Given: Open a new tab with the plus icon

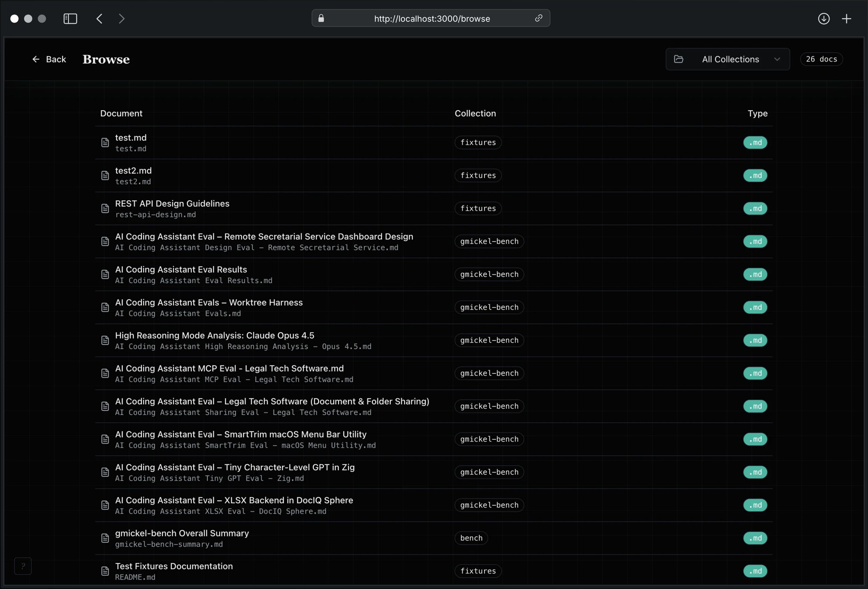Looking at the screenshot, I should pyautogui.click(x=846, y=19).
